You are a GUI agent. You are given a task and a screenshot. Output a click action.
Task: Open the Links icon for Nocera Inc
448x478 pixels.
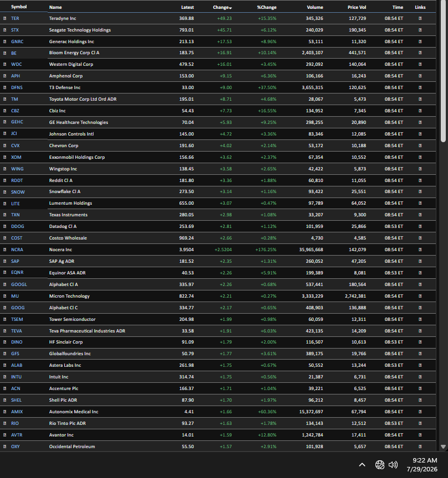(420, 250)
